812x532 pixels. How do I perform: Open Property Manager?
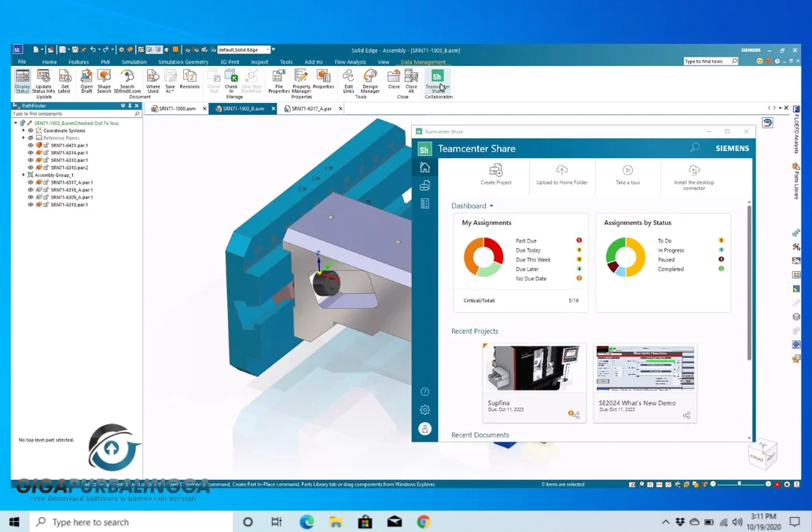[x=301, y=81]
